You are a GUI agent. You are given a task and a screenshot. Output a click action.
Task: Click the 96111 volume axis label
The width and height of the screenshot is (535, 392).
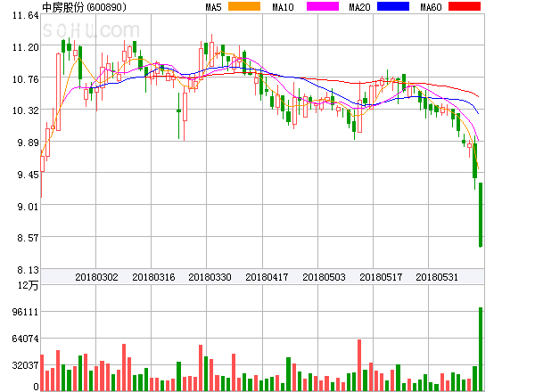pyautogui.click(x=26, y=312)
